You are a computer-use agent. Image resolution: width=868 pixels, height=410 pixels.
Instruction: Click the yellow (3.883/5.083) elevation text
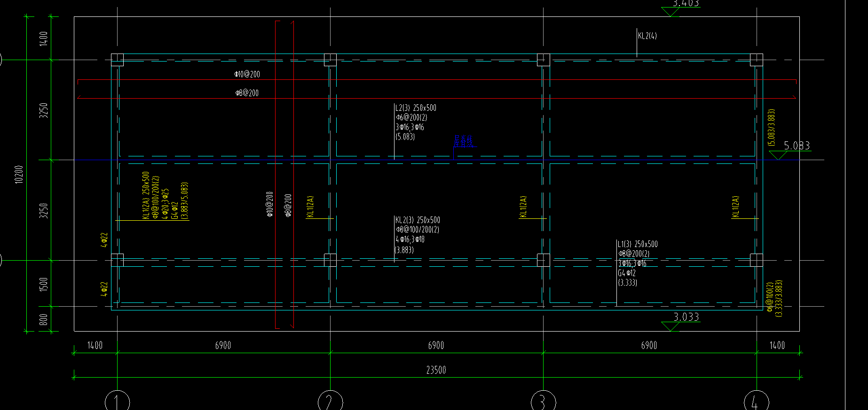click(x=184, y=201)
